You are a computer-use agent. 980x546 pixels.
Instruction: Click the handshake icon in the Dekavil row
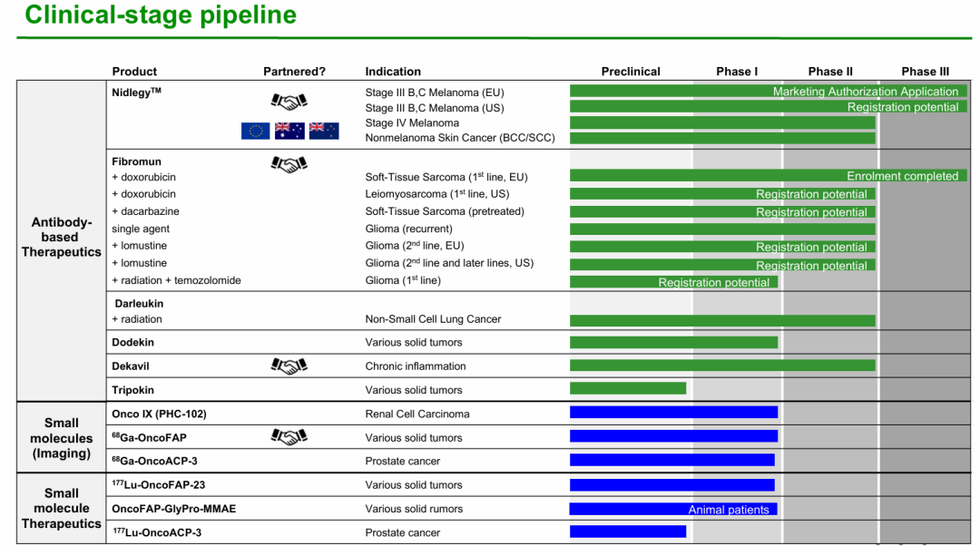289,366
